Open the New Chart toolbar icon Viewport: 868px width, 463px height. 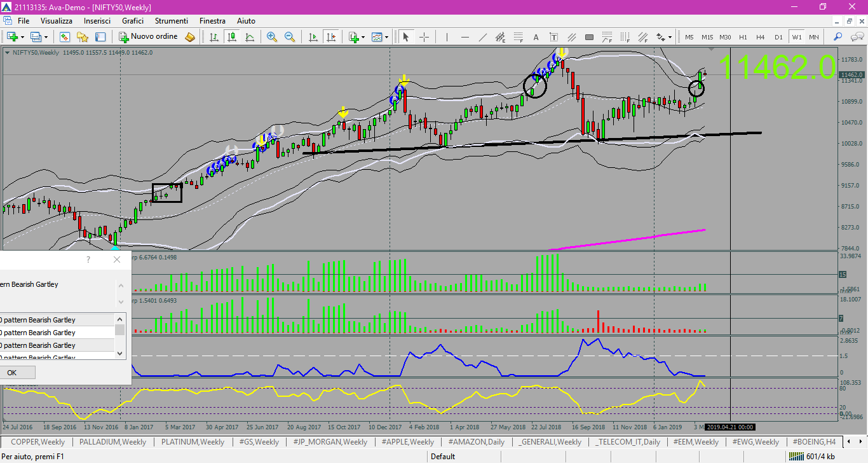12,37
